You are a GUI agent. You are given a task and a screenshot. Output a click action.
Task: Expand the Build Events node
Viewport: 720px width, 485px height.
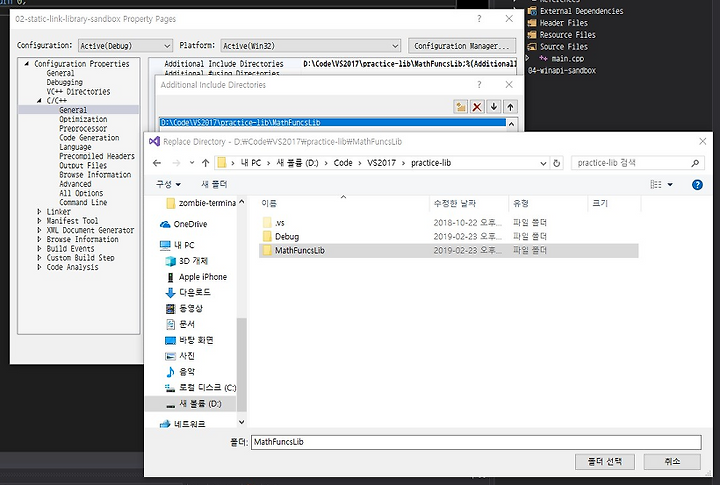(x=39, y=248)
